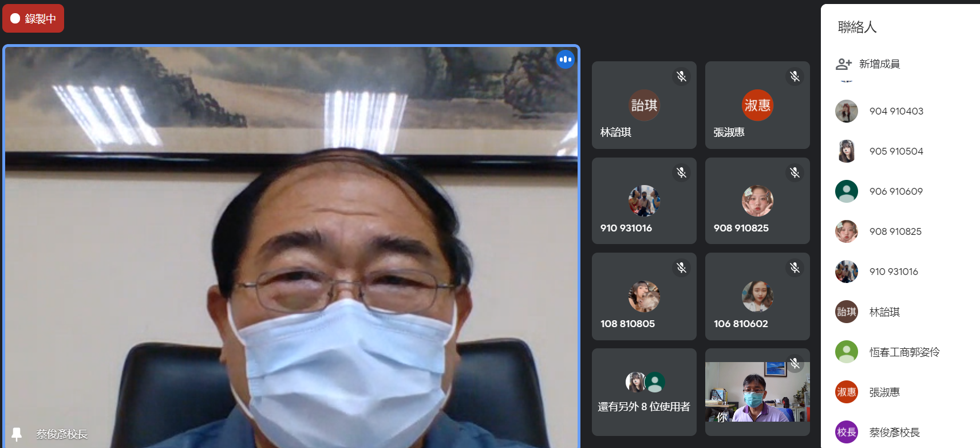Screen dimensions: 980x448
Task: Select the 張淑惠 participant tile avatar
Action: tap(757, 105)
